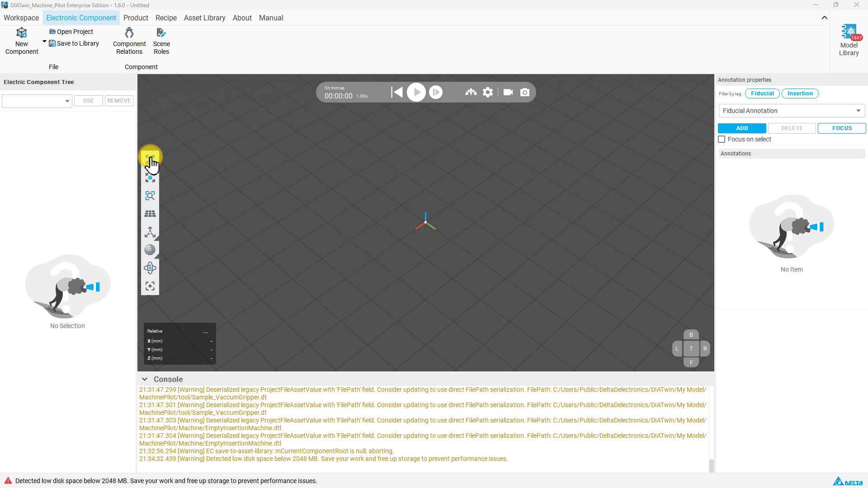Jump simulation back to the start

[x=396, y=92]
